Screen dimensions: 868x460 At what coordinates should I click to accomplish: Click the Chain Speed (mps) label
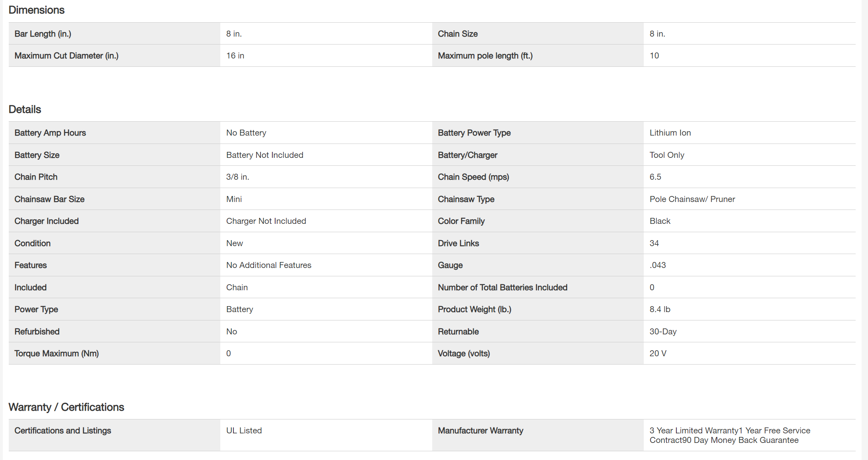click(473, 177)
